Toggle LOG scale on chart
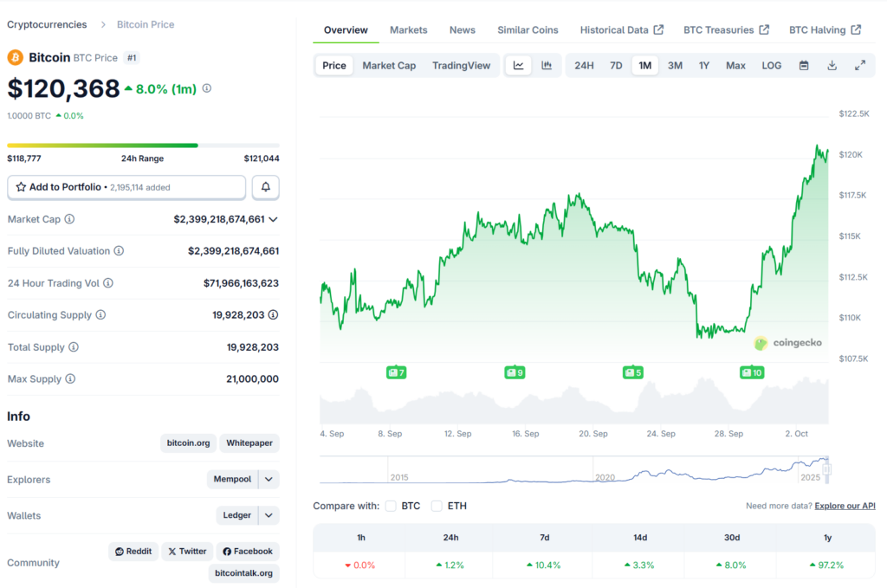887x588 pixels. 771,66
